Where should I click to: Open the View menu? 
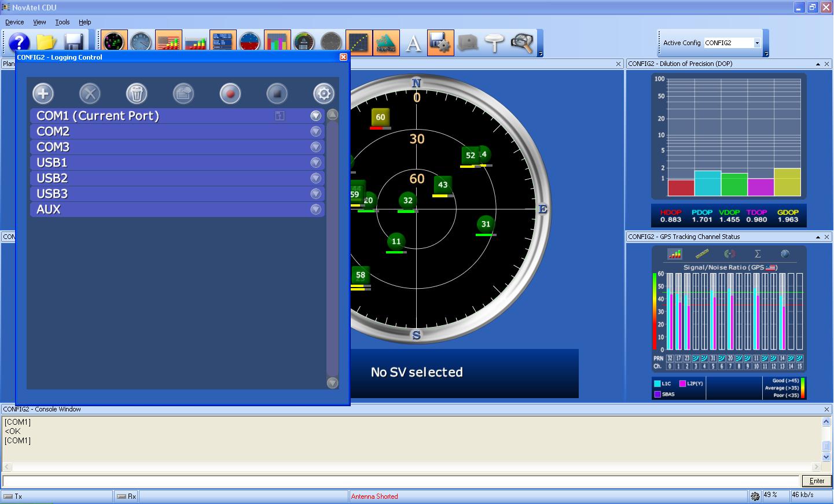pos(39,22)
